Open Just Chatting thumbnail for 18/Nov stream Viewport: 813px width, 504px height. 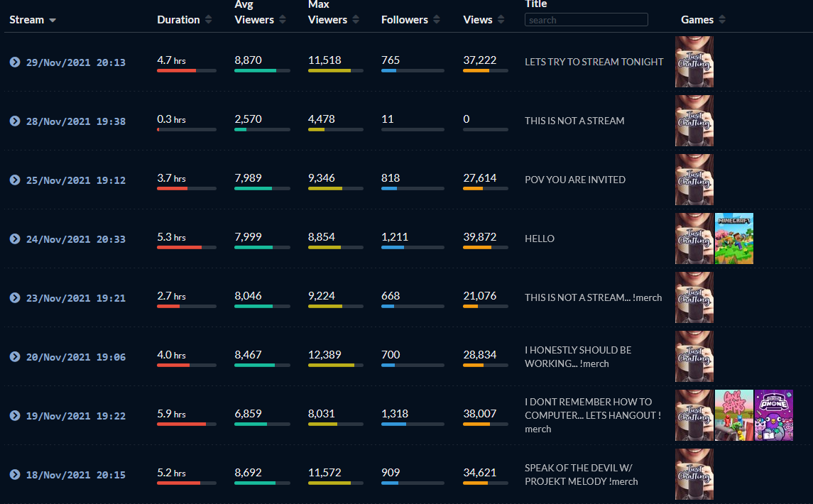pos(694,474)
